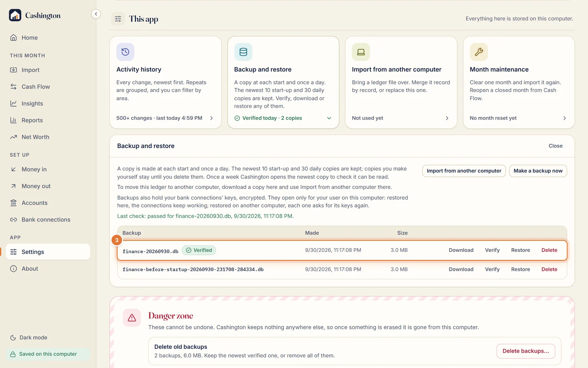Click Make a backup now button

pos(538,171)
